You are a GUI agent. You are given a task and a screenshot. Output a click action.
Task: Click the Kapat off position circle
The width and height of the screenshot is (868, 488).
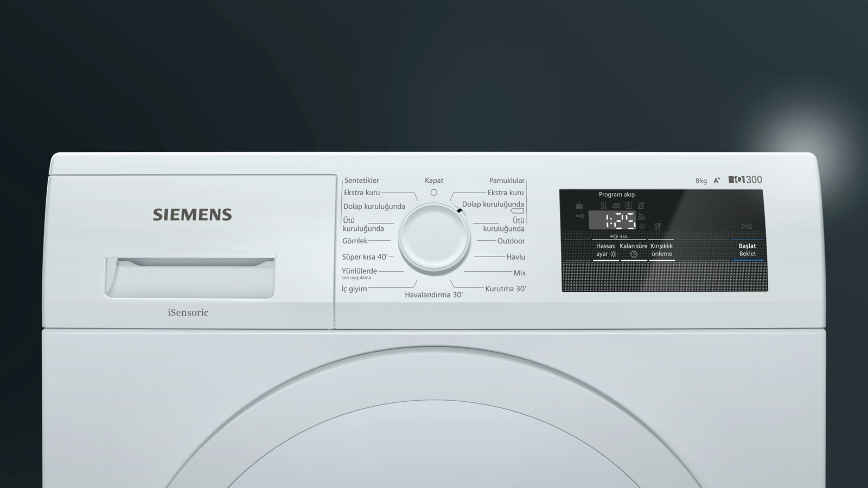(x=433, y=192)
